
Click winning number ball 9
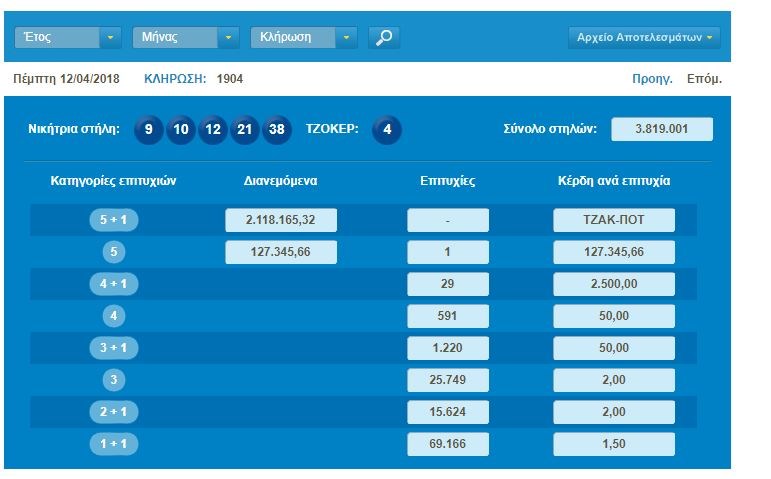[x=149, y=130]
